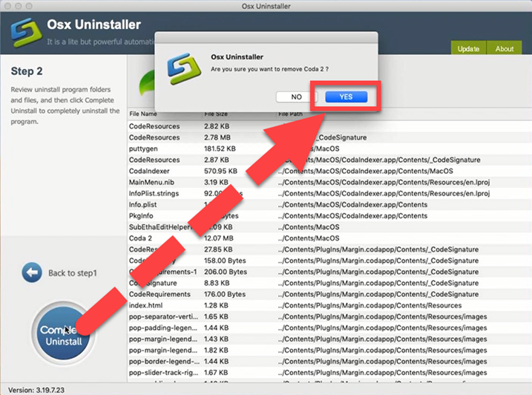Select the pop-border-legend-... file row
This screenshot has width=532, height=395.
tap(329, 362)
